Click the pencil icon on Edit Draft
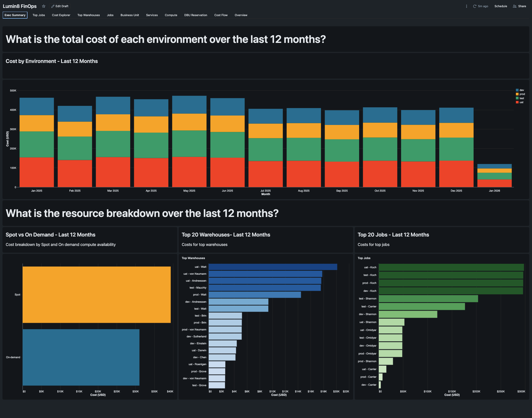The width and height of the screenshot is (532, 418). (53, 6)
